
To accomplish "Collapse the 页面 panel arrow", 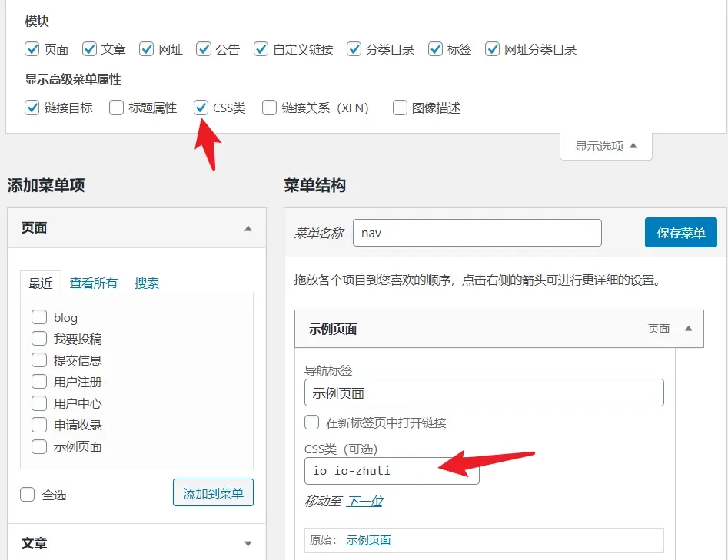I will [x=248, y=228].
